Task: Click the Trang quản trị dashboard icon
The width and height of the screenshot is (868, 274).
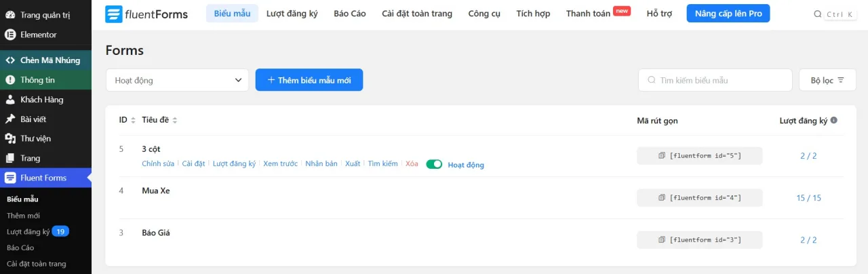Action: pyautogui.click(x=10, y=15)
